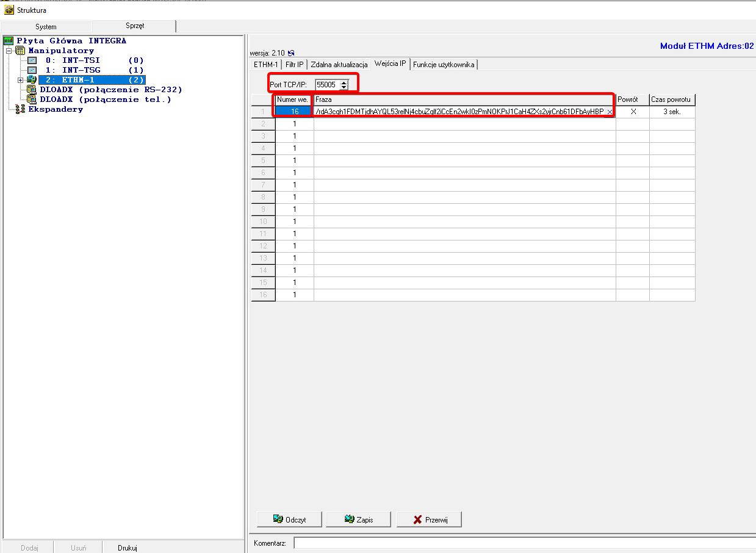Viewport: 756px width, 553px height.
Task: Clear the Fraza text with the x button
Action: point(610,112)
